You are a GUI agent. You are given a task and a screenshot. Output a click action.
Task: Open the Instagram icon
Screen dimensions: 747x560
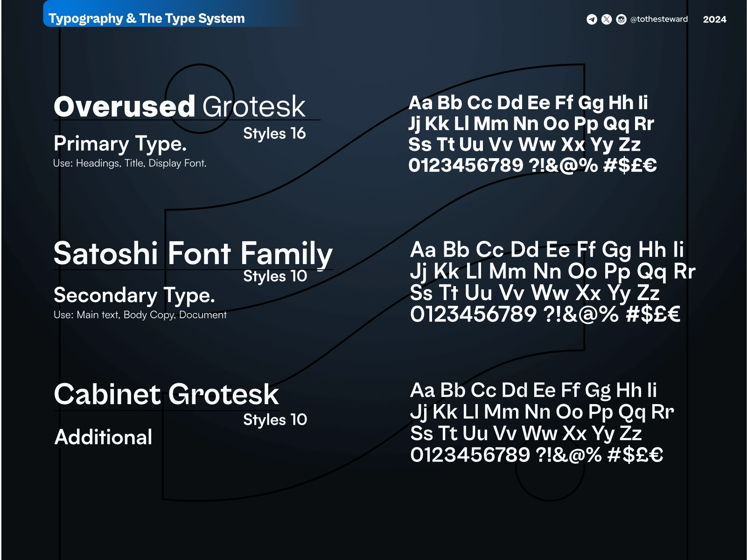click(621, 19)
